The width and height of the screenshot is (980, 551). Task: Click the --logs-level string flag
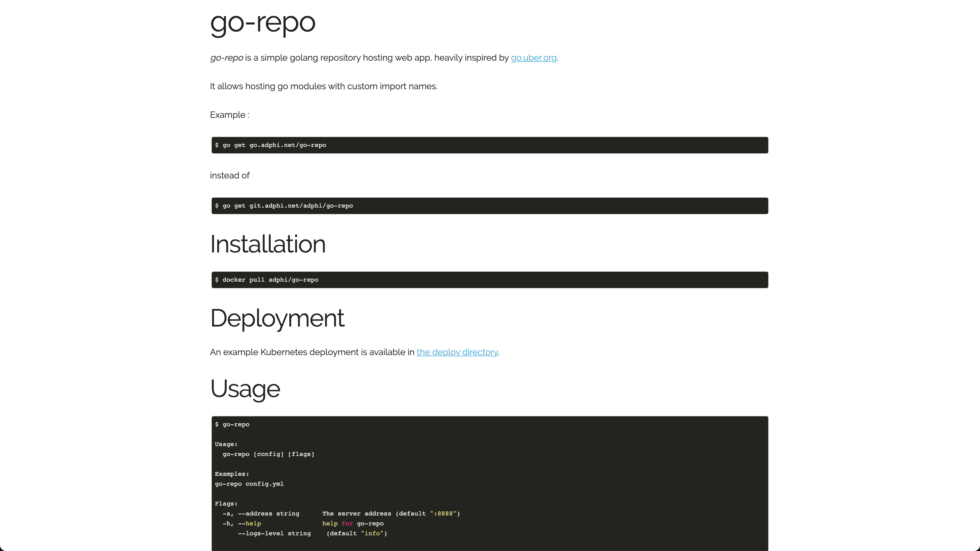point(274,534)
